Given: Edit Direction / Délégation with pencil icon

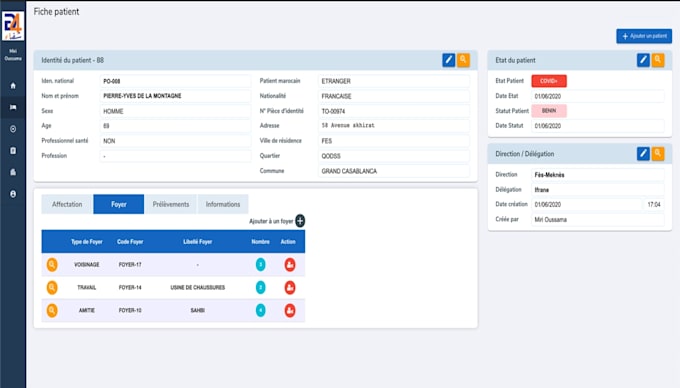Looking at the screenshot, I should [643, 153].
